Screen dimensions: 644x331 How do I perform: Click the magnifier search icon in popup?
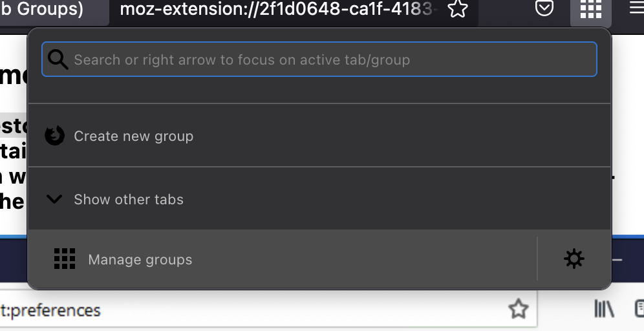(x=58, y=60)
